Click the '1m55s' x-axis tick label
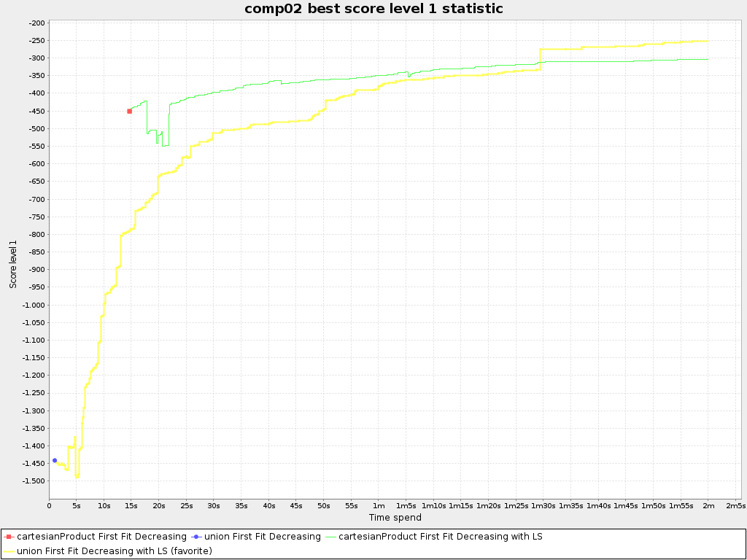 [681, 506]
